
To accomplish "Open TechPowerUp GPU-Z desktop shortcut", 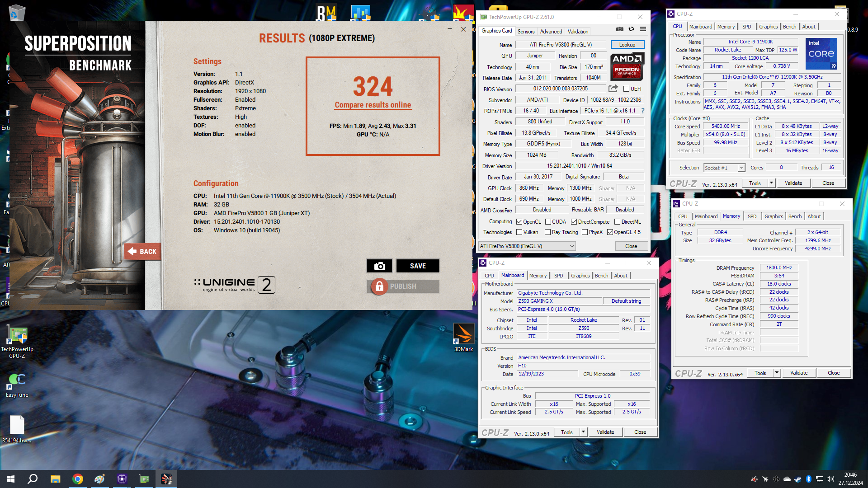I will click(17, 343).
